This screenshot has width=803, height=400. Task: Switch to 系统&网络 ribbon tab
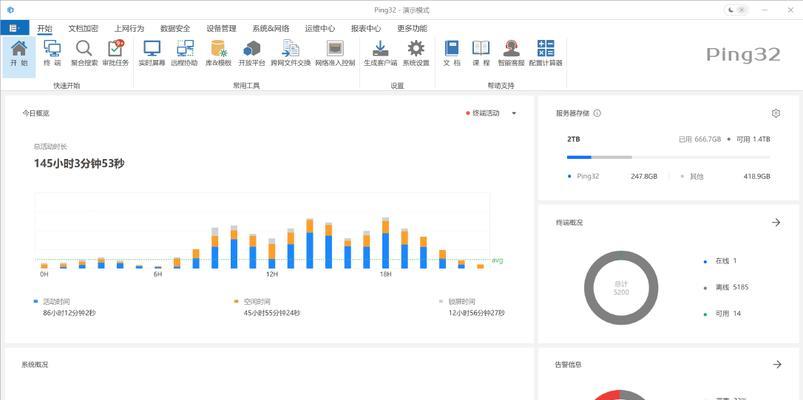pyautogui.click(x=270, y=28)
